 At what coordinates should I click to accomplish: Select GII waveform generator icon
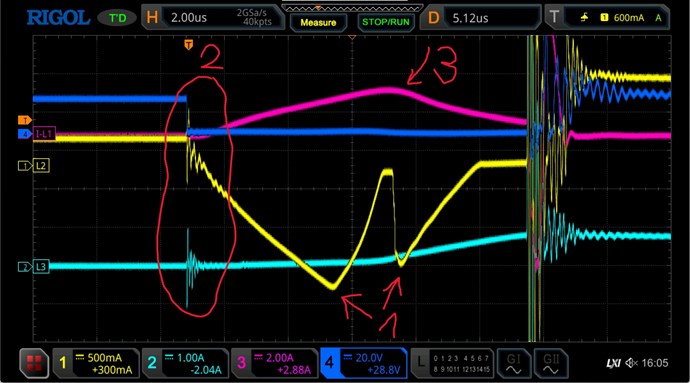click(x=550, y=363)
